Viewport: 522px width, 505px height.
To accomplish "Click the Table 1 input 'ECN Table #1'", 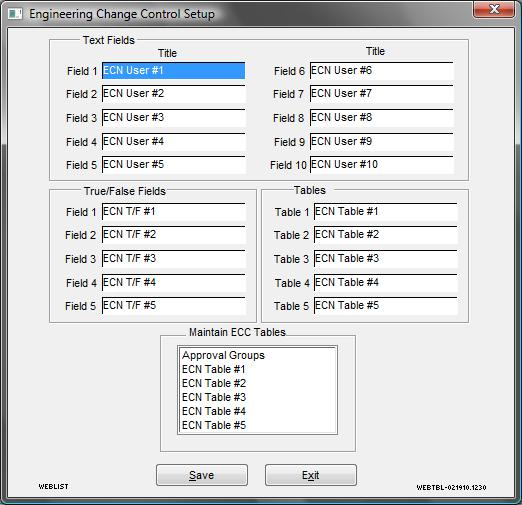I will (x=386, y=212).
